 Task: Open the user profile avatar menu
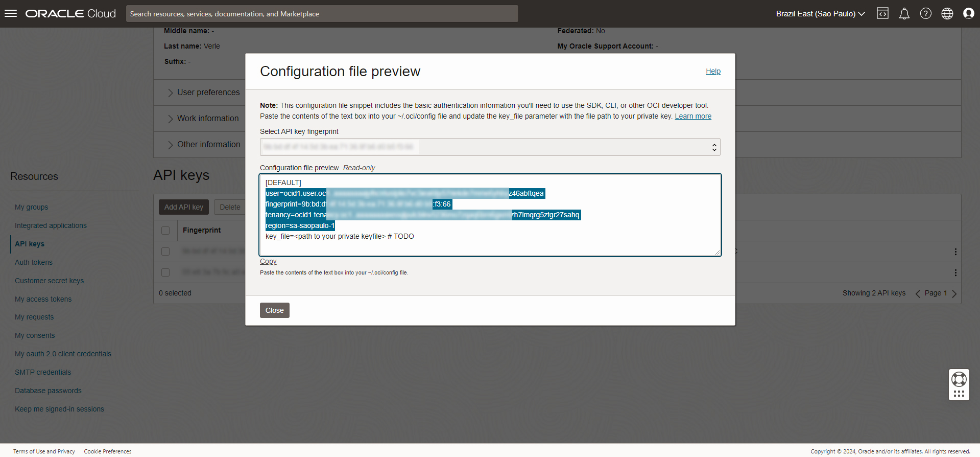coord(968,14)
